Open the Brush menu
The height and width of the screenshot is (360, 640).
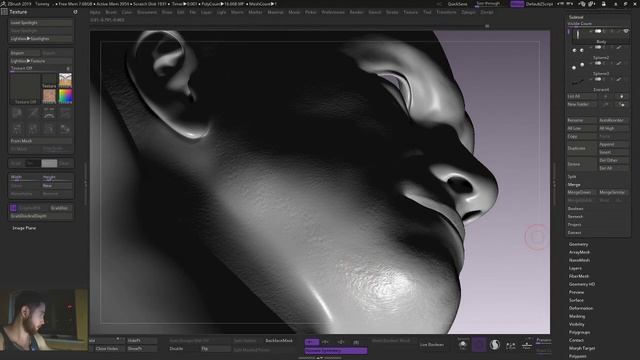[111, 12]
